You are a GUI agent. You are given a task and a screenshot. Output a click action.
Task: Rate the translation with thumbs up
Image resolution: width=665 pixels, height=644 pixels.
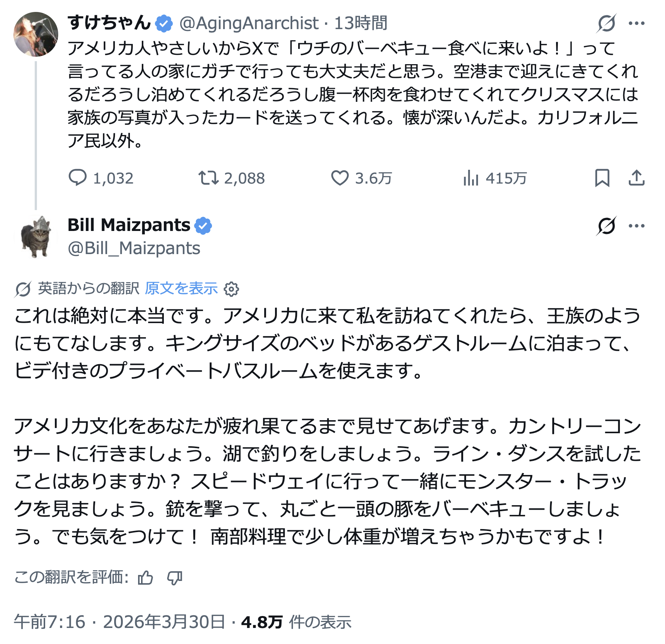[x=145, y=578]
